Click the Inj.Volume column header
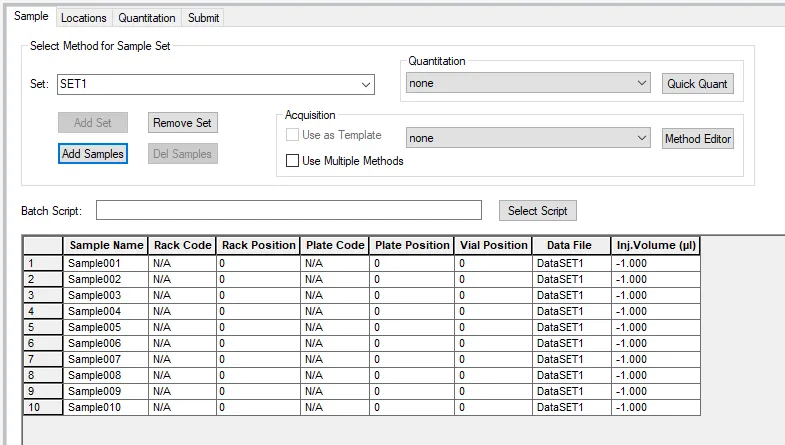 (656, 245)
